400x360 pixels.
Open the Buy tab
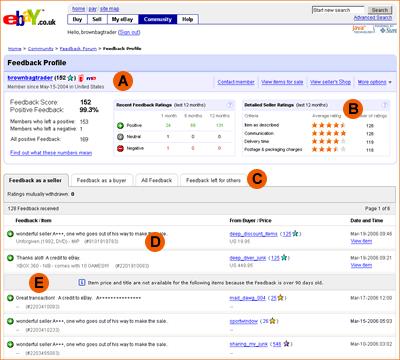coord(77,19)
